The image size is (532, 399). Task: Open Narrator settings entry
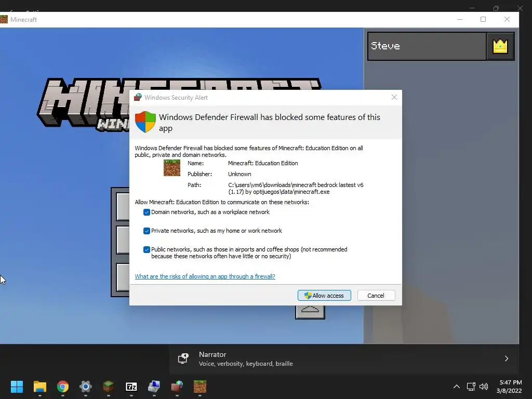344,358
